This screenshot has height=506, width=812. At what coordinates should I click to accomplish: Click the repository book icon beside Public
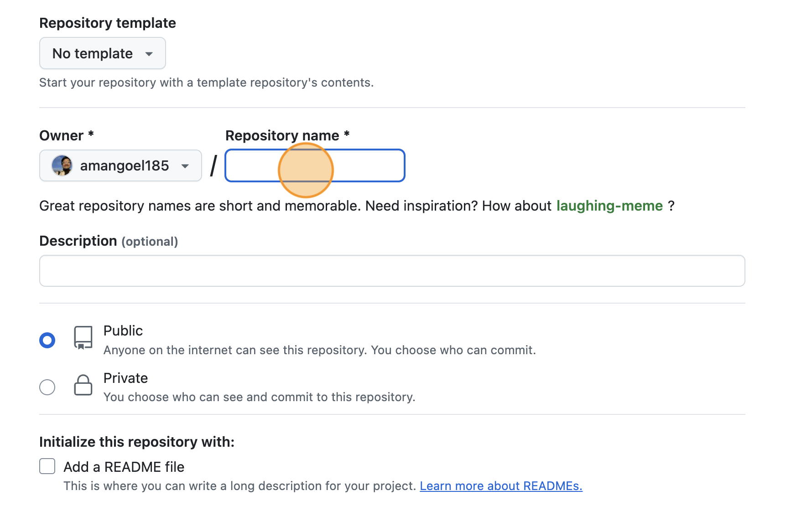(x=83, y=338)
